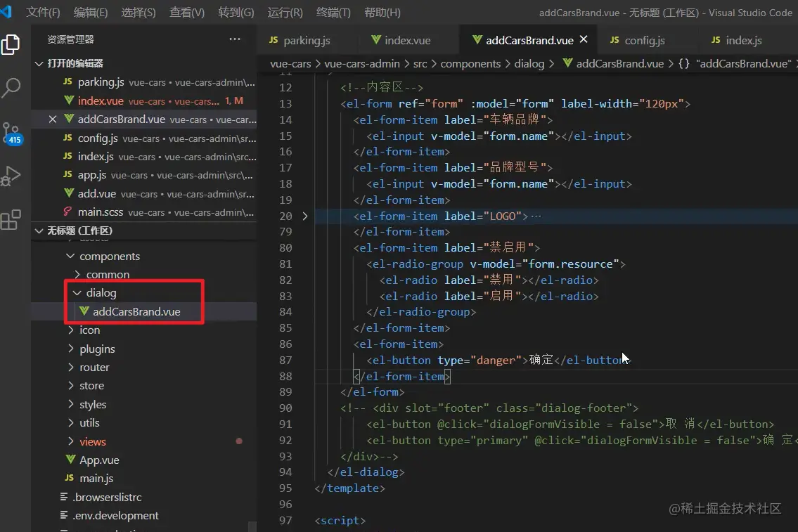Screen dimensions: 798x532
Task: Open main.js in the file tree
Action: click(x=145, y=478)
